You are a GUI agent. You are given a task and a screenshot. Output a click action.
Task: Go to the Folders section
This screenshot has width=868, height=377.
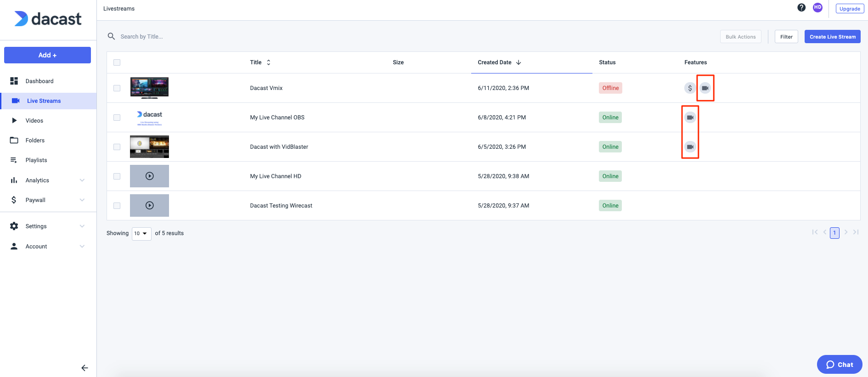tap(48, 141)
